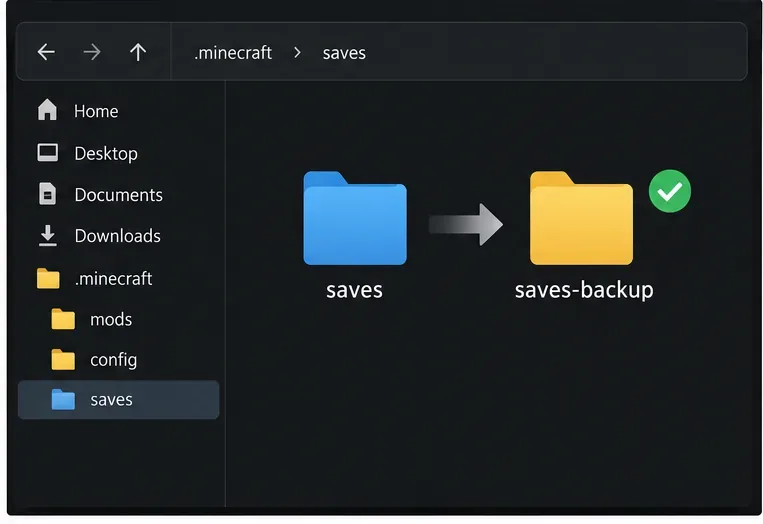Click the Home house icon
763x524 pixels.
(47, 109)
